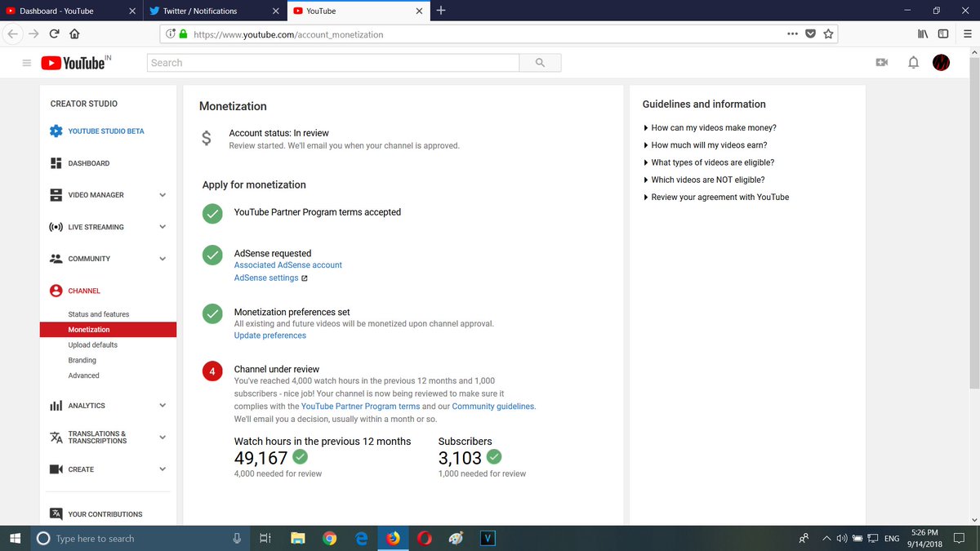Screen dimensions: 980x551
Task: Click the Dashboard grid icon
Action: pyautogui.click(x=56, y=163)
